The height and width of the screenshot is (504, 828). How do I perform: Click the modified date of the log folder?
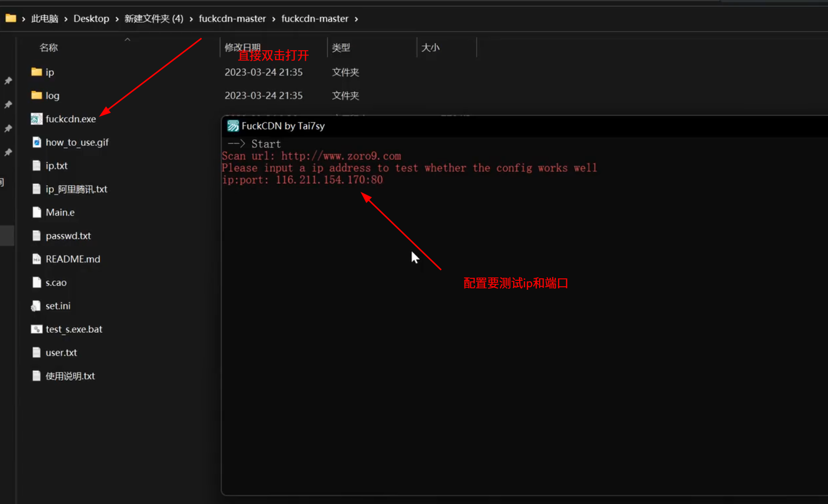coord(264,95)
